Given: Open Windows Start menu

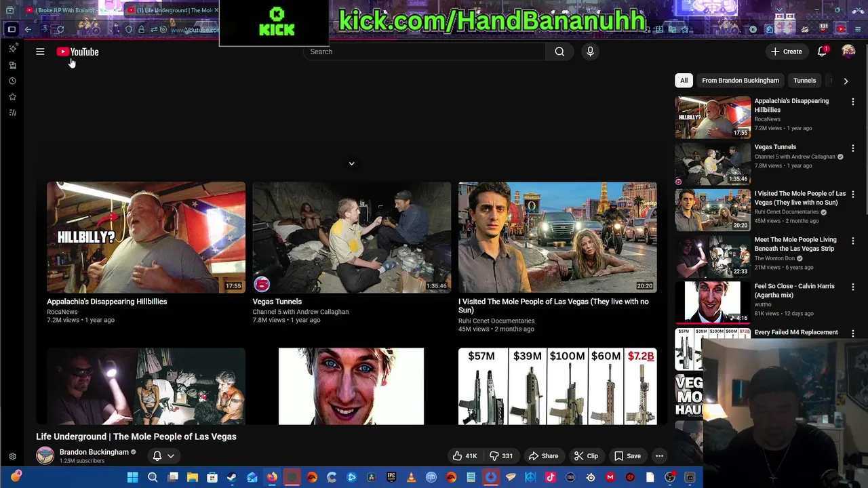Looking at the screenshot, I should click(133, 477).
